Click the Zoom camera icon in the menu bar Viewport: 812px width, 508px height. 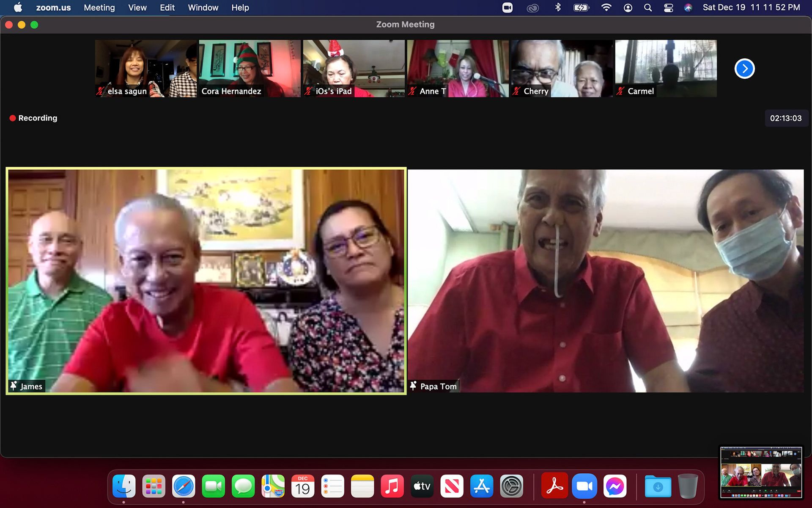coord(507,8)
